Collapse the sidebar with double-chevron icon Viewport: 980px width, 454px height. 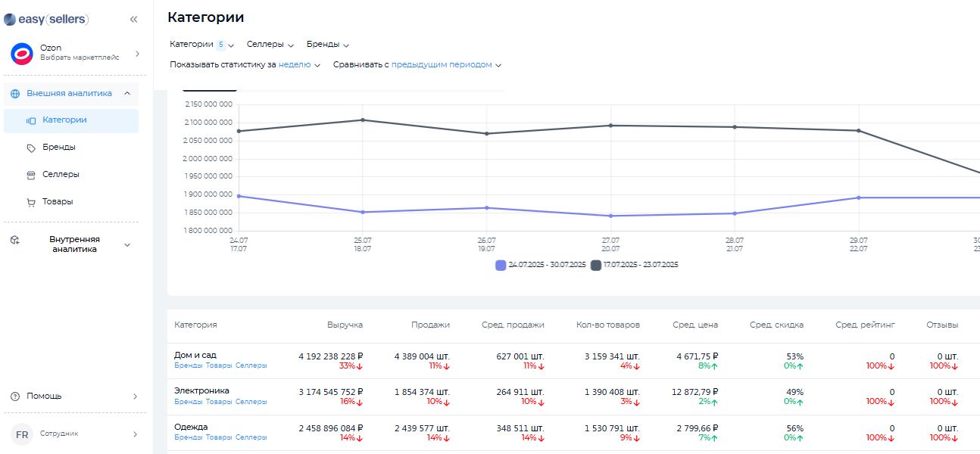coord(133,20)
